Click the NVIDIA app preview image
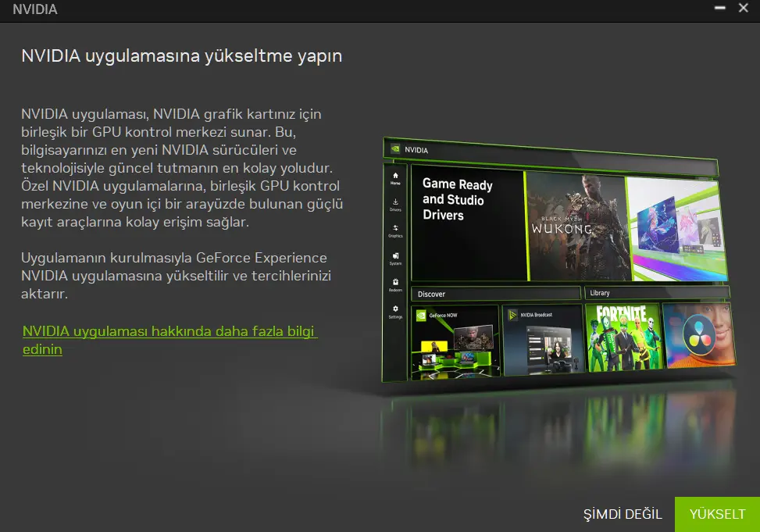This screenshot has width=760, height=532. [x=558, y=260]
